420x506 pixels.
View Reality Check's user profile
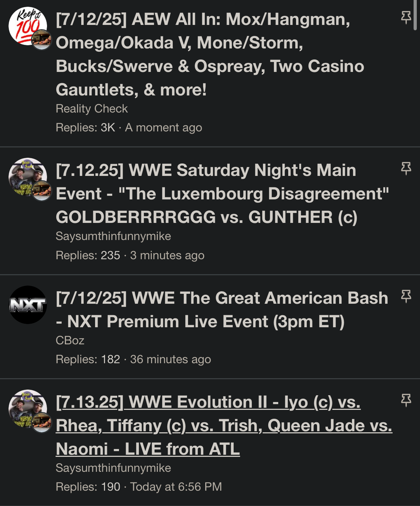(92, 109)
